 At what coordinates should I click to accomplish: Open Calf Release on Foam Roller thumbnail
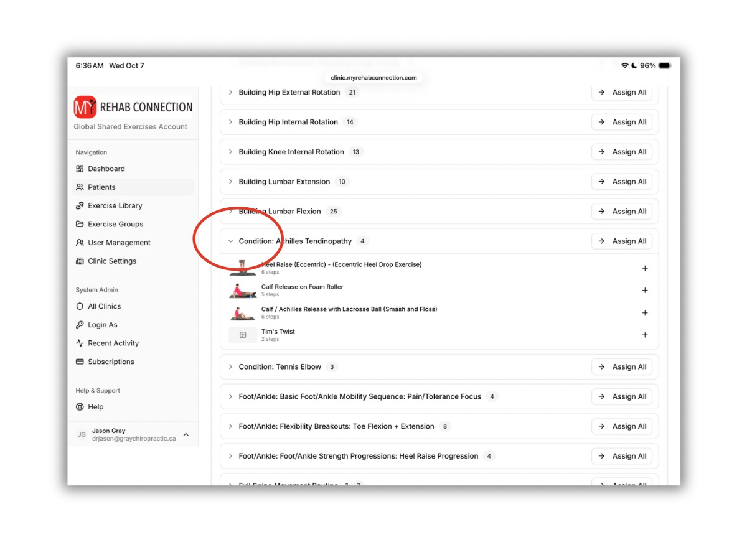(243, 291)
